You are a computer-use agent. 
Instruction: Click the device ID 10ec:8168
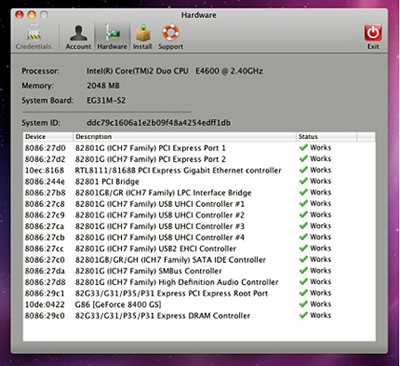tap(45, 170)
